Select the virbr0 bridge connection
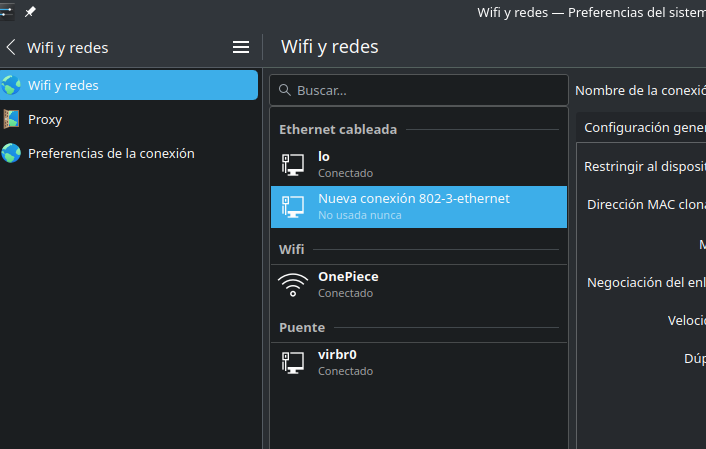This screenshot has height=449, width=706. pyautogui.click(x=419, y=363)
